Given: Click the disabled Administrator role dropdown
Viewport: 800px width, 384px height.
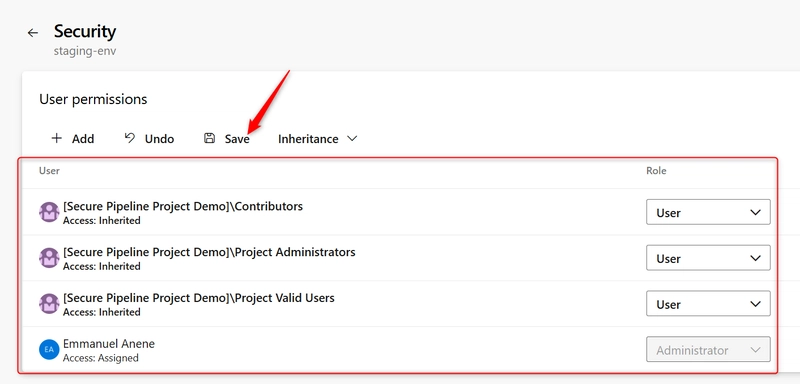Looking at the screenshot, I should pyautogui.click(x=708, y=350).
